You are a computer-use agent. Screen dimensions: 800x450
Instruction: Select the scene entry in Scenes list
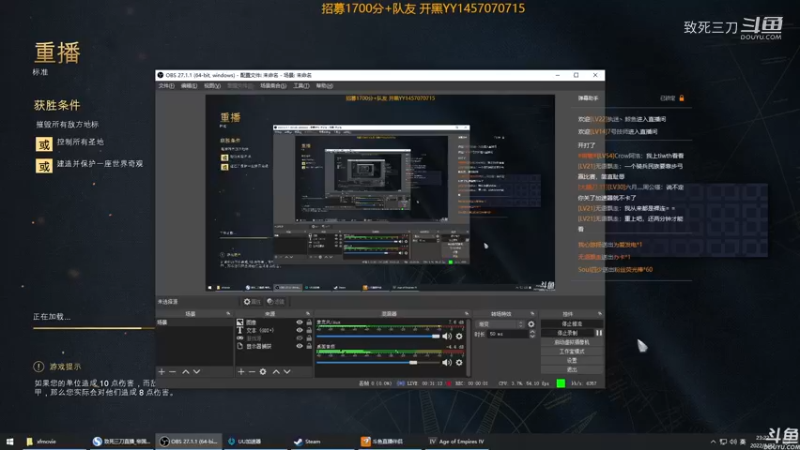(194, 322)
